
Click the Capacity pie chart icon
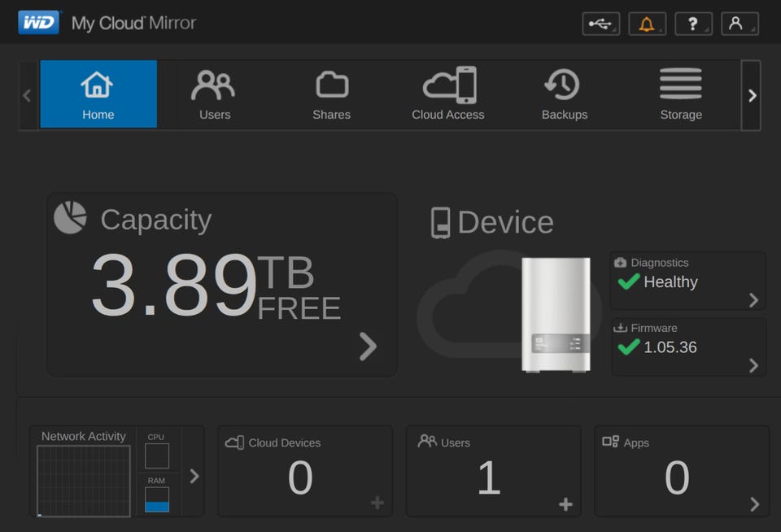pos(70,218)
